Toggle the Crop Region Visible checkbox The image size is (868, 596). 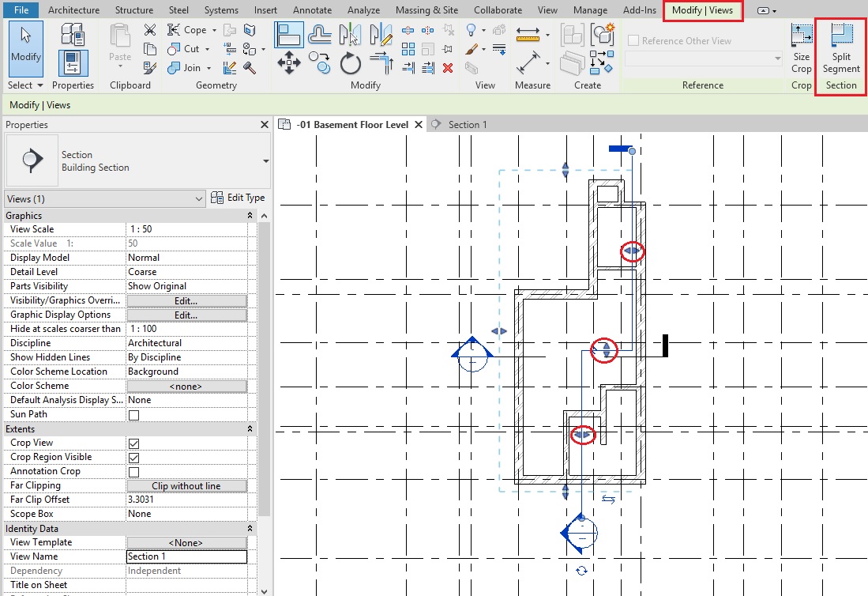(x=133, y=458)
